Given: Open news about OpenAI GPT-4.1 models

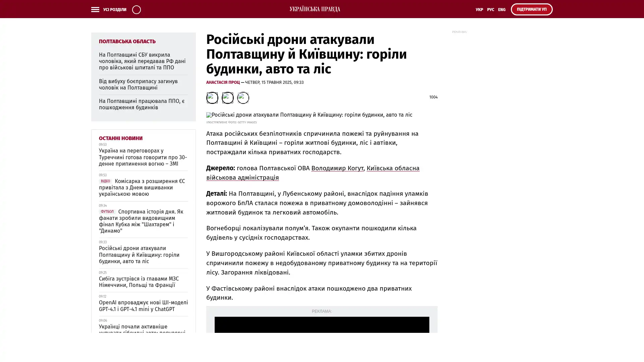Looking at the screenshot, I should click(x=143, y=306).
